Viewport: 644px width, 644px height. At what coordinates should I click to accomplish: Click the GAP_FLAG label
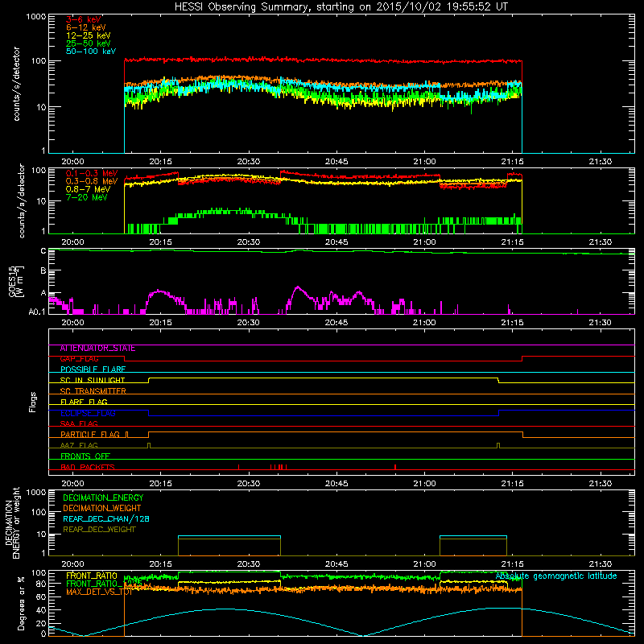79,358
